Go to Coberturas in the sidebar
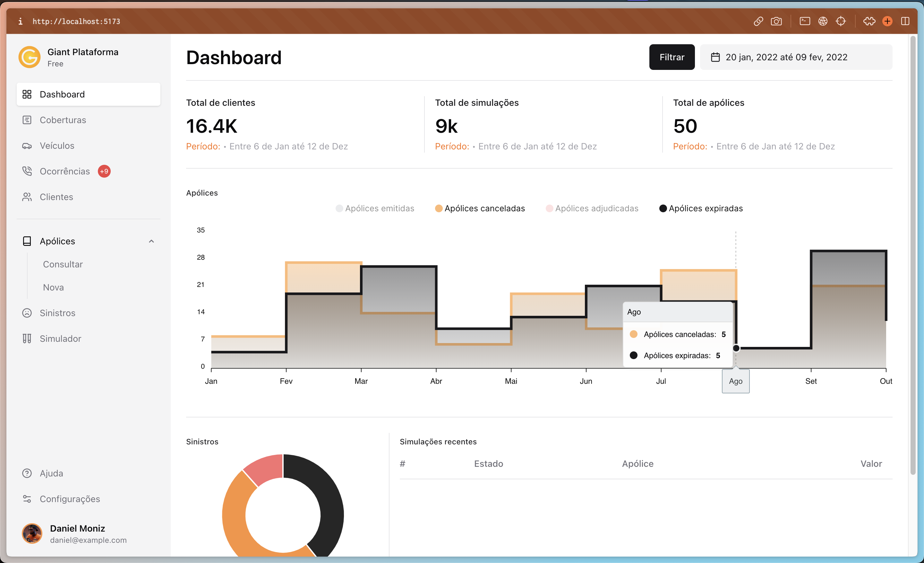The height and width of the screenshot is (563, 924). (89, 120)
